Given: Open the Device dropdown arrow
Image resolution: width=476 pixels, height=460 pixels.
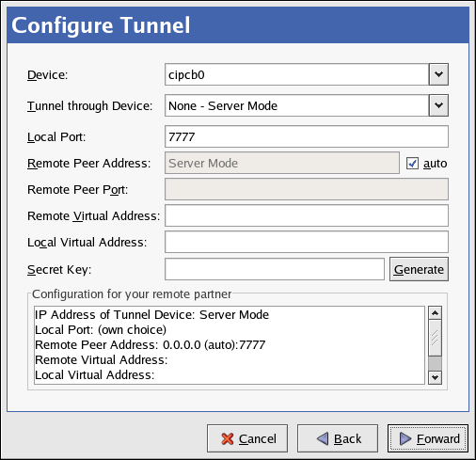Looking at the screenshot, I should (438, 74).
